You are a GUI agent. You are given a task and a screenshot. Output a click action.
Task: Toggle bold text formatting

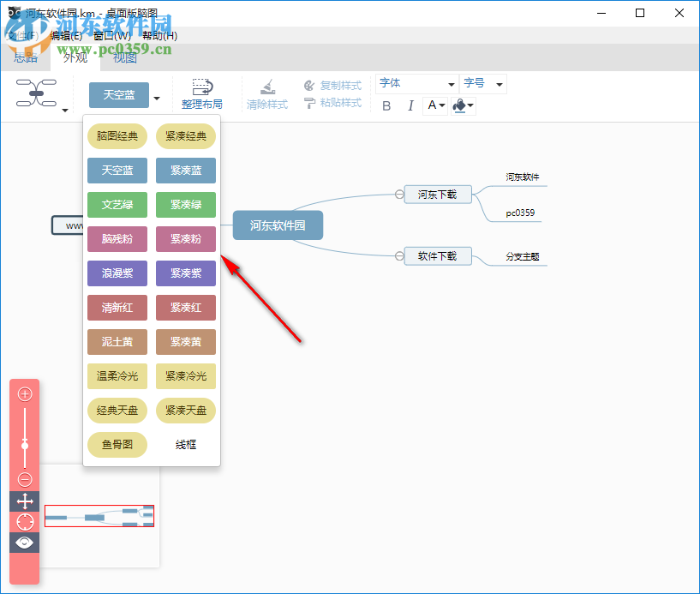(386, 105)
